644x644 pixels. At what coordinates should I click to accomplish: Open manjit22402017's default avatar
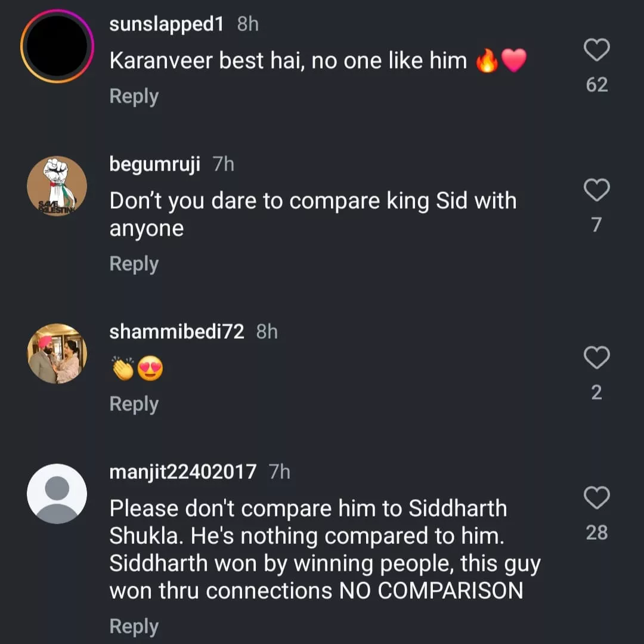coord(57,494)
